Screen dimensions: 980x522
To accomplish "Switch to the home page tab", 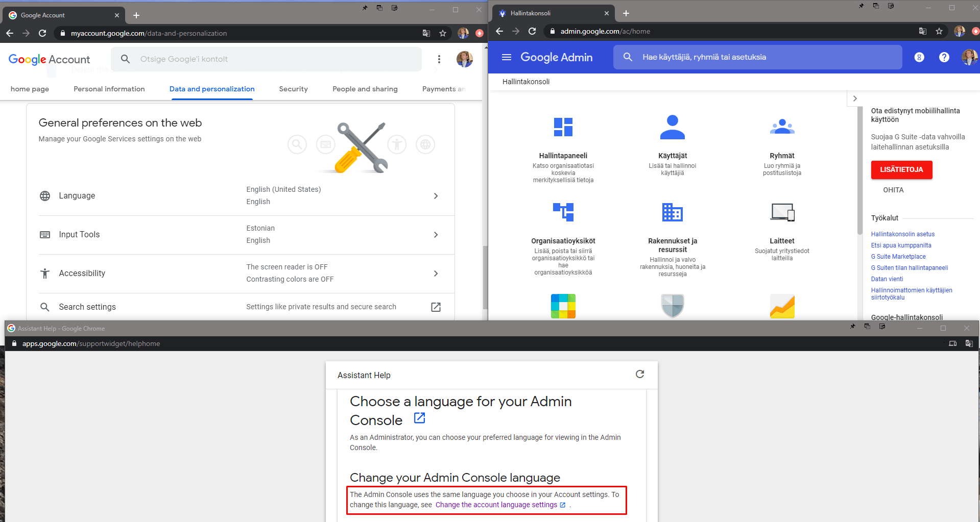I will tap(30, 89).
